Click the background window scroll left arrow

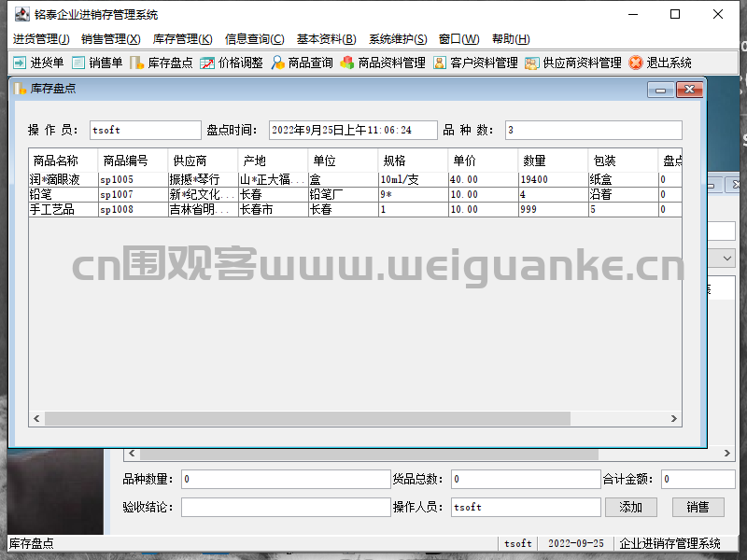[x=132, y=454]
